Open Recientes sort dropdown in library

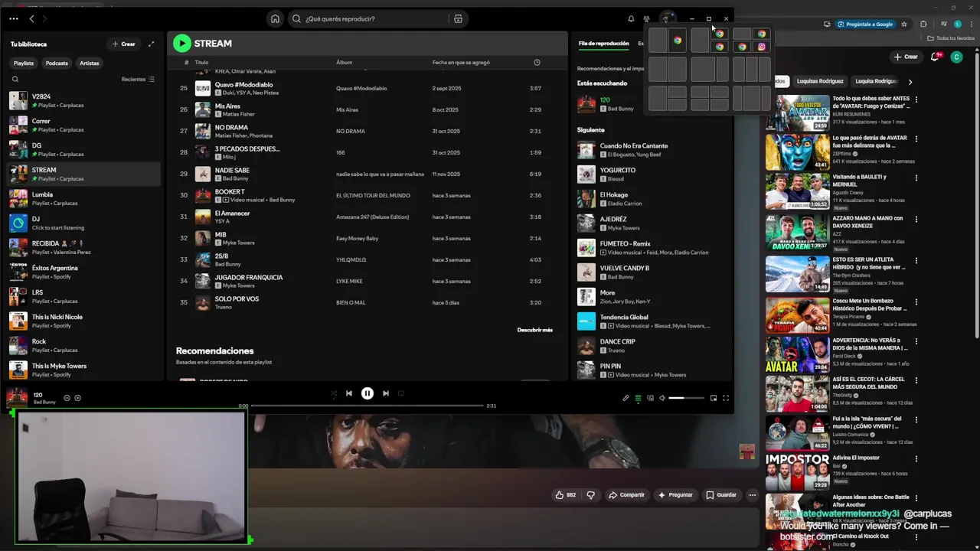(138, 79)
